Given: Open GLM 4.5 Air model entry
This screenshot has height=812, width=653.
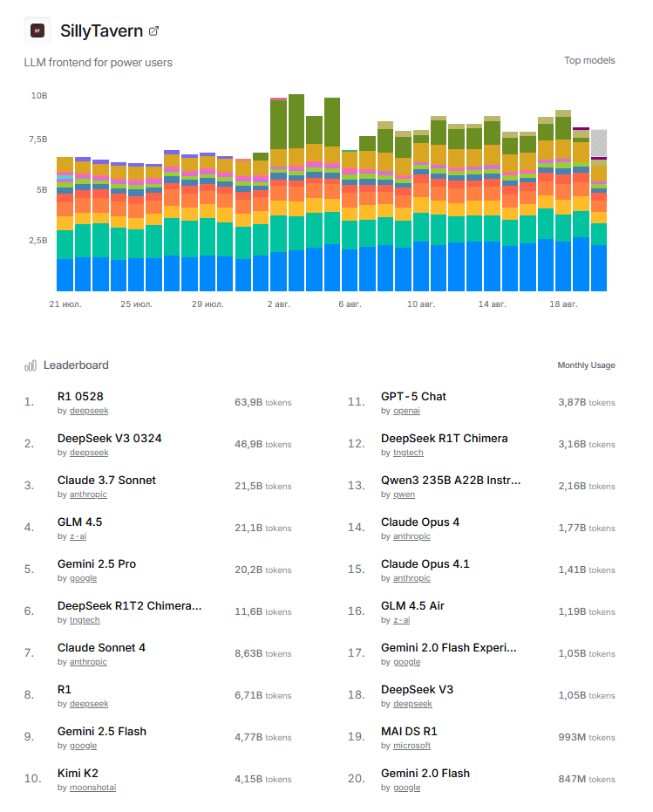Looking at the screenshot, I should point(412,606).
